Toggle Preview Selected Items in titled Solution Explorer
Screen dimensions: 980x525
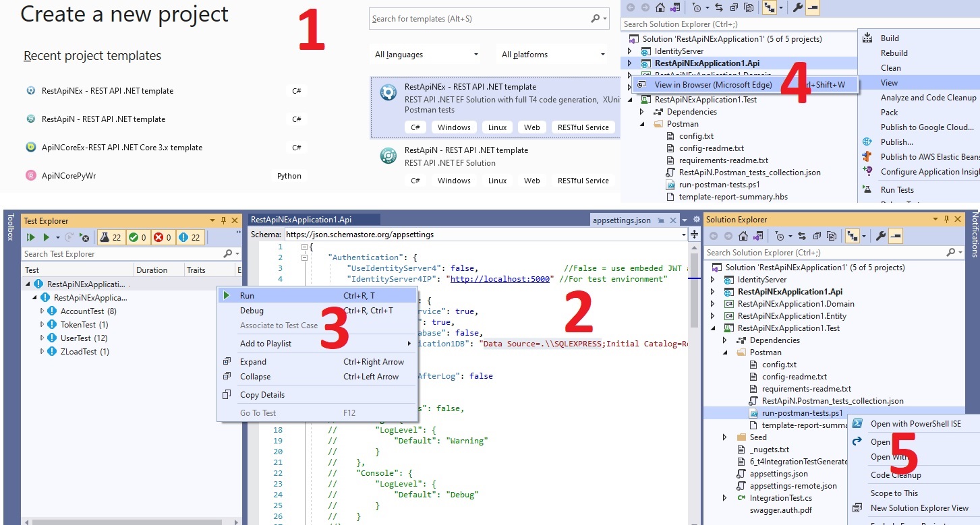(x=895, y=236)
